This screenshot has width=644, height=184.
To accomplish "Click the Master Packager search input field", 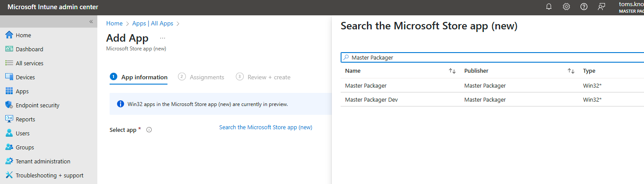I will click(x=492, y=57).
